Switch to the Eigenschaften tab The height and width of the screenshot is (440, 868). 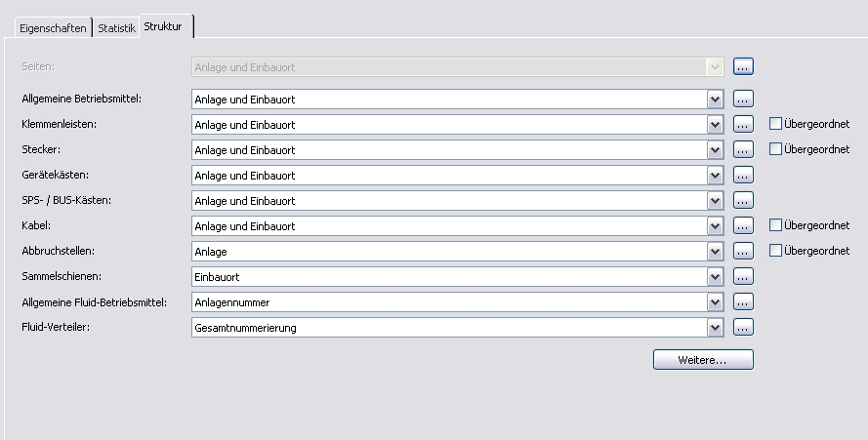point(53,28)
